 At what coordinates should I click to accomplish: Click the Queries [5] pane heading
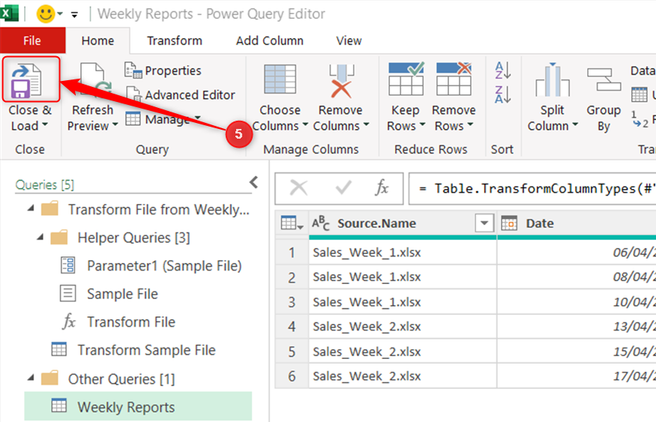point(45,184)
